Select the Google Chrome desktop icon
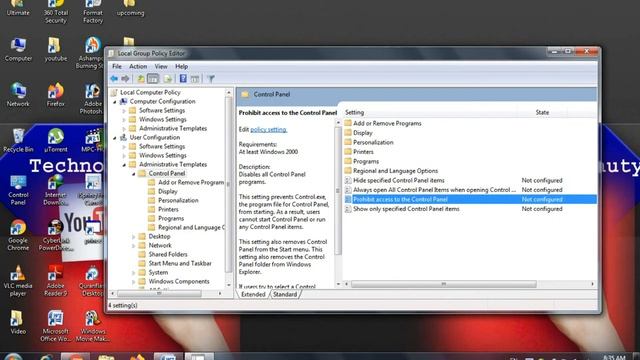The height and width of the screenshot is (360, 640). pyautogui.click(x=18, y=236)
